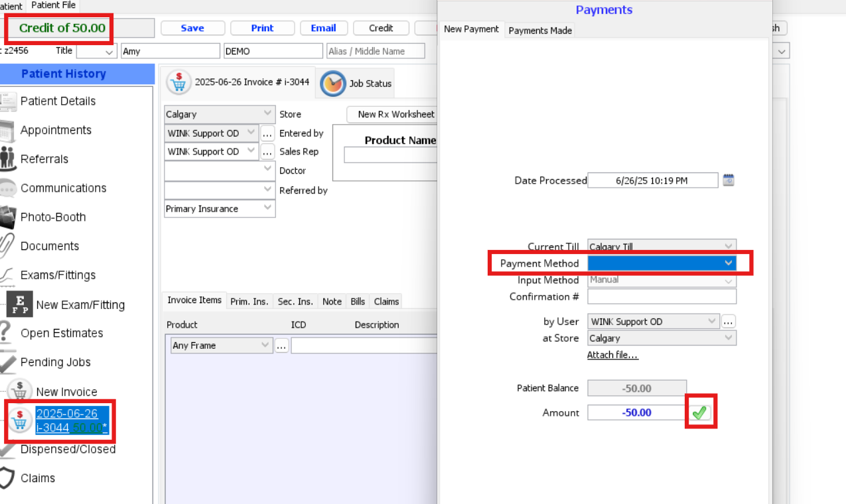Click the Confirmation # input field

point(662,296)
